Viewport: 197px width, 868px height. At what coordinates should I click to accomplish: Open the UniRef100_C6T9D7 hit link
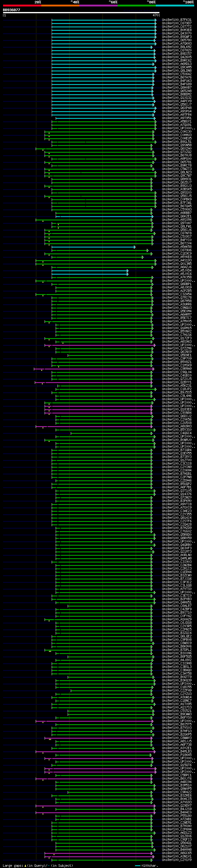[x=177, y=23]
